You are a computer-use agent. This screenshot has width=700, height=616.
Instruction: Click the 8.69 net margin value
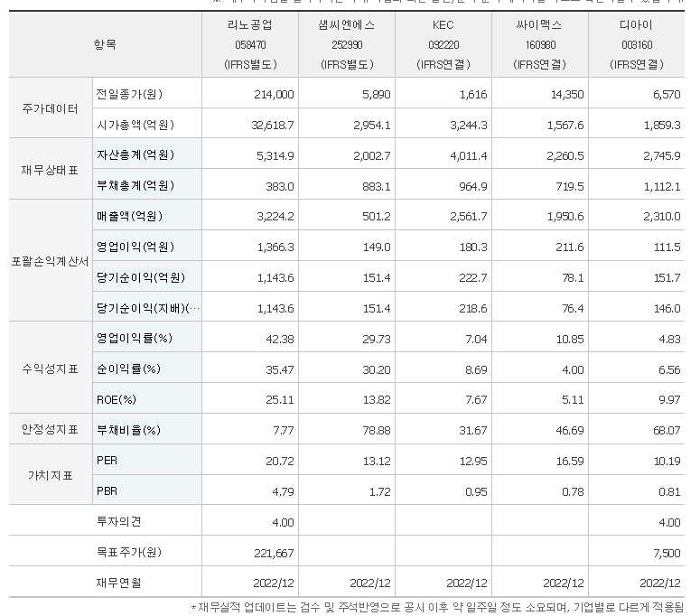pyautogui.click(x=476, y=370)
